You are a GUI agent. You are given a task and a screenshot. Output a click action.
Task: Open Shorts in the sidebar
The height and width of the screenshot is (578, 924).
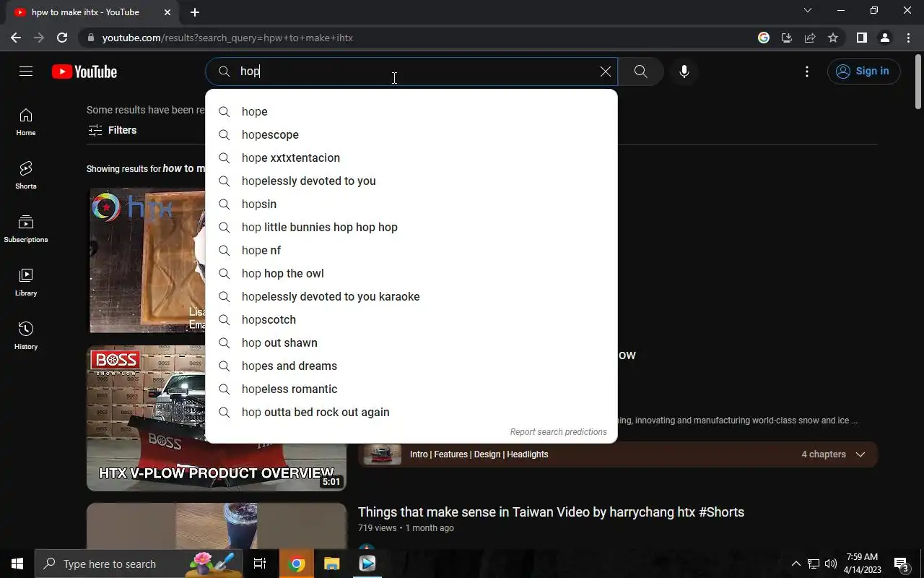tap(26, 176)
